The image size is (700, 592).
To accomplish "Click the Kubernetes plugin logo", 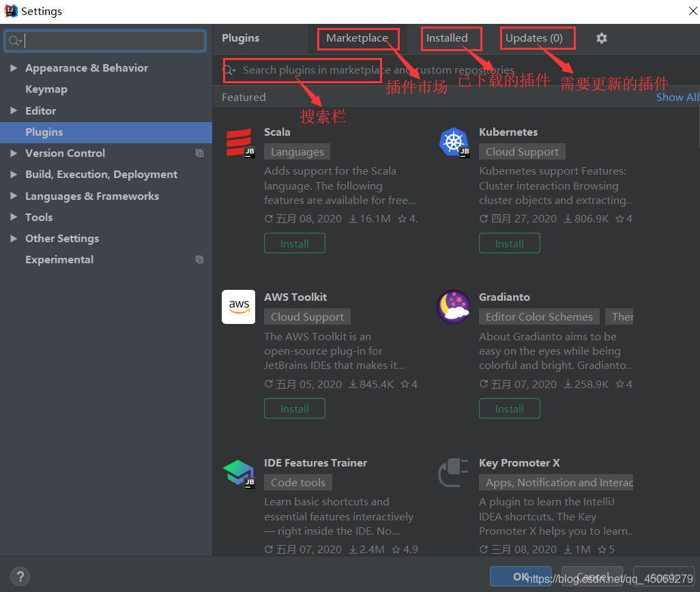I will coord(454,143).
